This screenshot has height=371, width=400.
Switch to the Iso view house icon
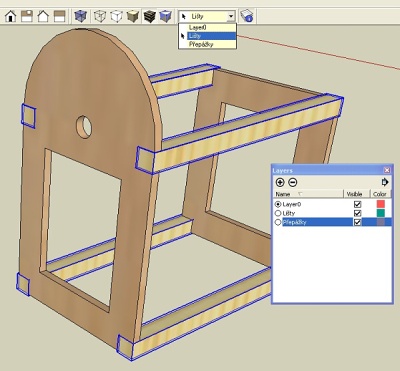(x=11, y=16)
